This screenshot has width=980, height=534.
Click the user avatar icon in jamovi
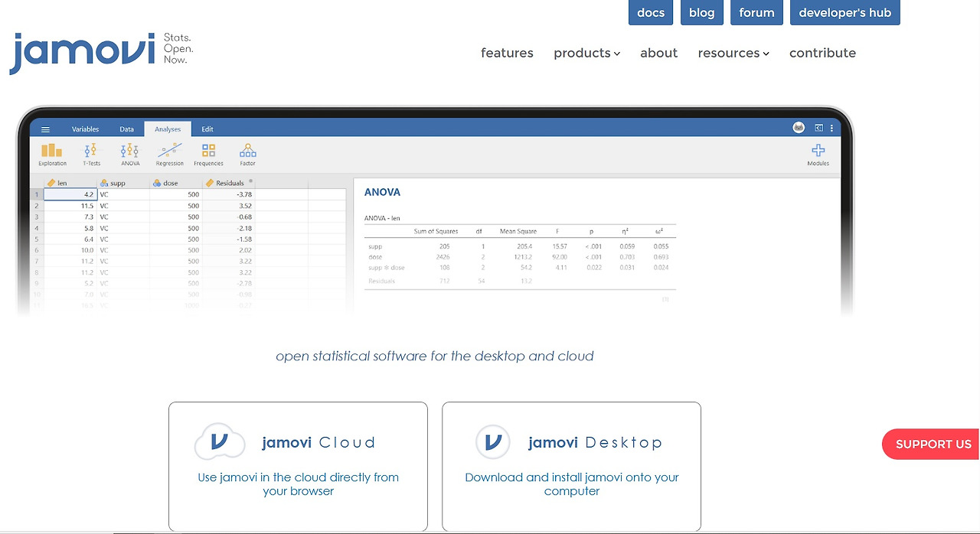pos(799,128)
